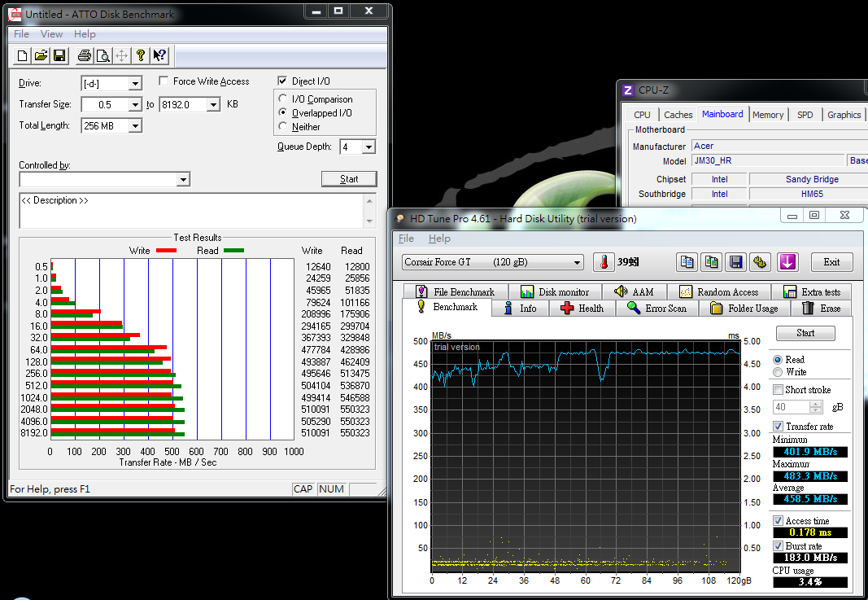The height and width of the screenshot is (600, 868).
Task: Open the Health tab in HD Tune
Action: [582, 308]
